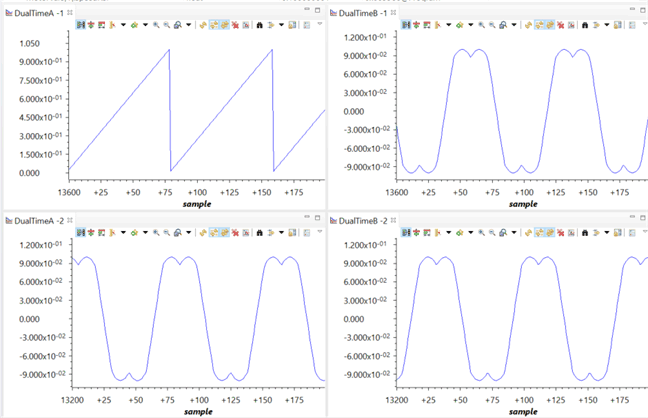Refresh the DualTimeA -1 graph

(202, 25)
